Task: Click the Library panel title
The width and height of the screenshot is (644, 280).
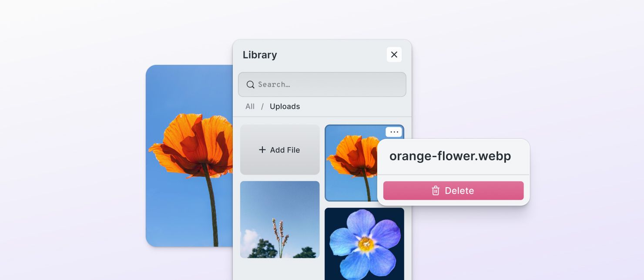Action: (260, 55)
